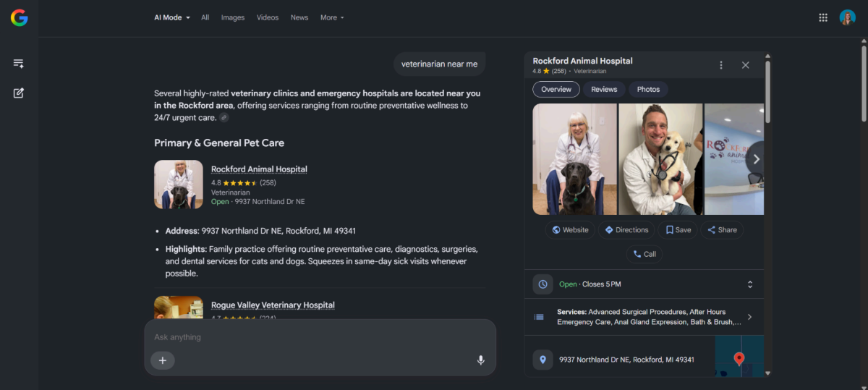Share Rockford Animal Hospital
This screenshot has height=390, width=868.
pyautogui.click(x=722, y=230)
